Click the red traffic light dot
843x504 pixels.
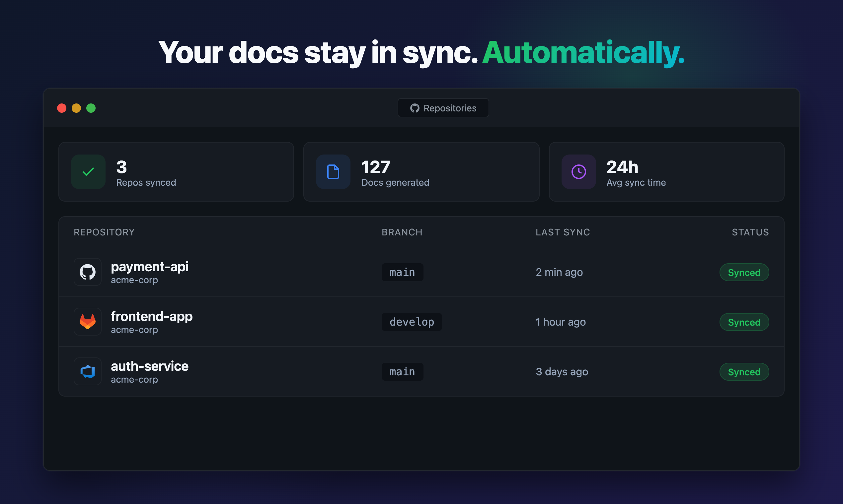(x=62, y=108)
